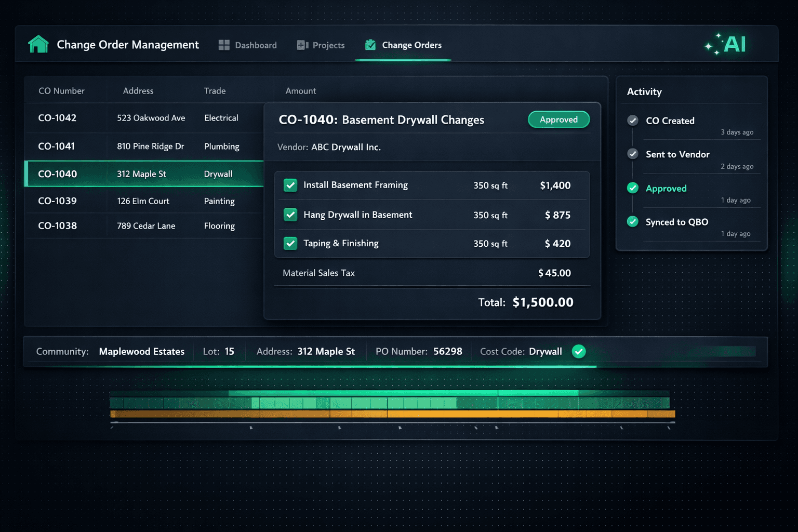Click the Flooring trade cell
The image size is (798, 532).
pos(219,226)
